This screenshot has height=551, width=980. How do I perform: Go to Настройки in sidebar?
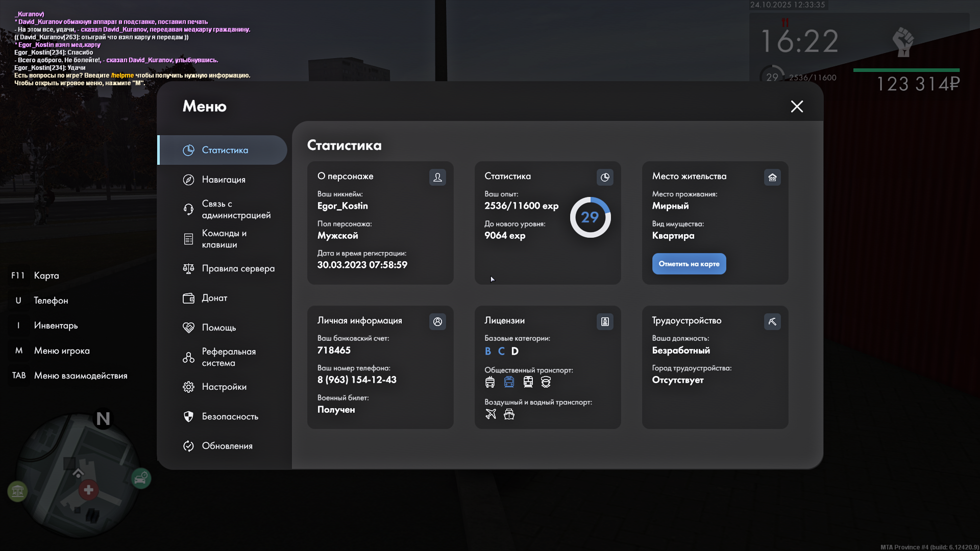pyautogui.click(x=224, y=387)
